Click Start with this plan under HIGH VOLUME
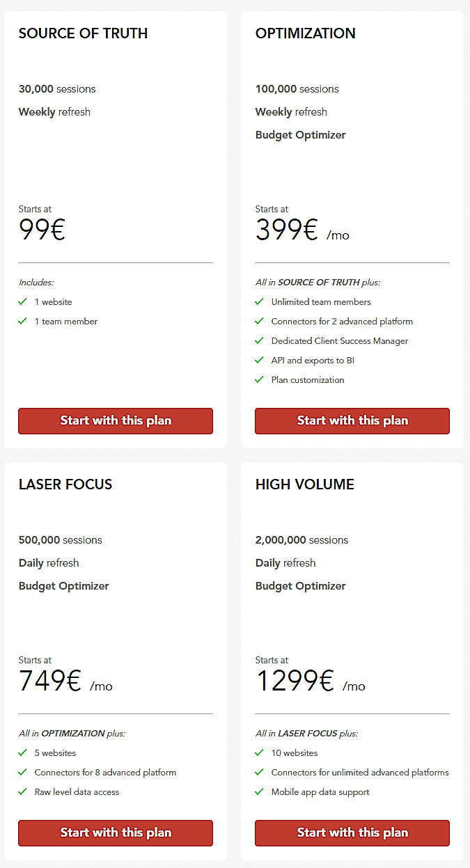 click(352, 833)
